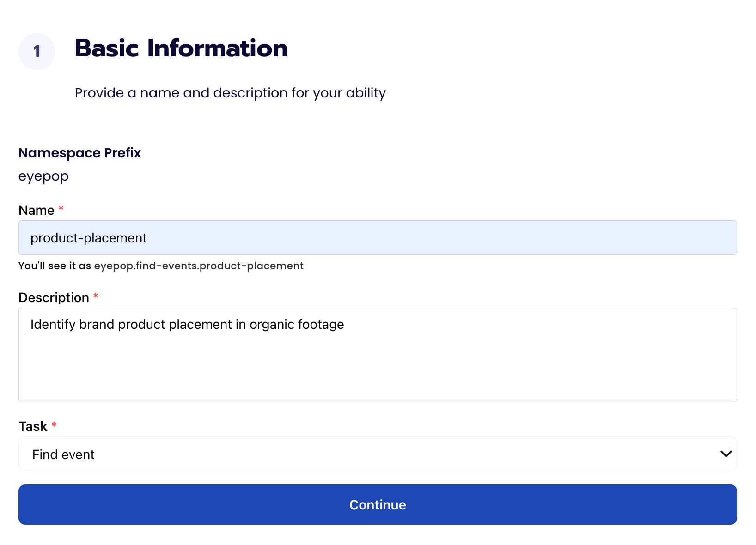Viewport: 756px width, 545px height.
Task: Click the "You'll see it as" helper text
Action: click(55, 266)
